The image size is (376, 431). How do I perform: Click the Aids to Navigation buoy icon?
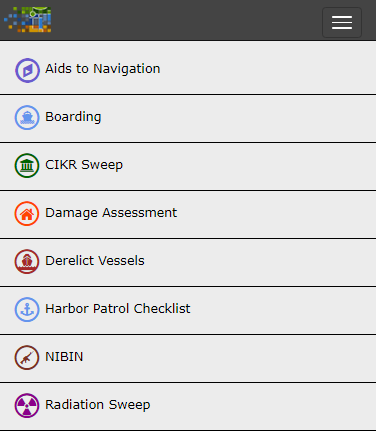(27, 70)
